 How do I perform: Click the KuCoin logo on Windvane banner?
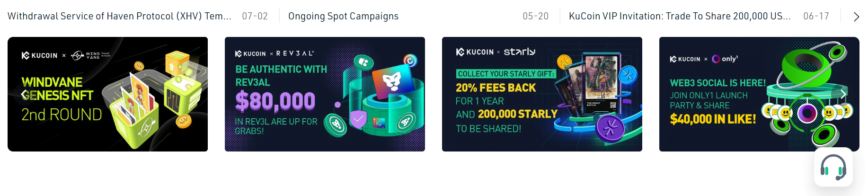coord(39,55)
